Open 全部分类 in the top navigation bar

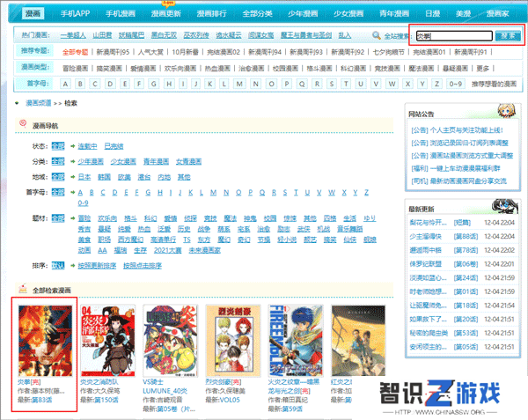pyautogui.click(x=257, y=13)
